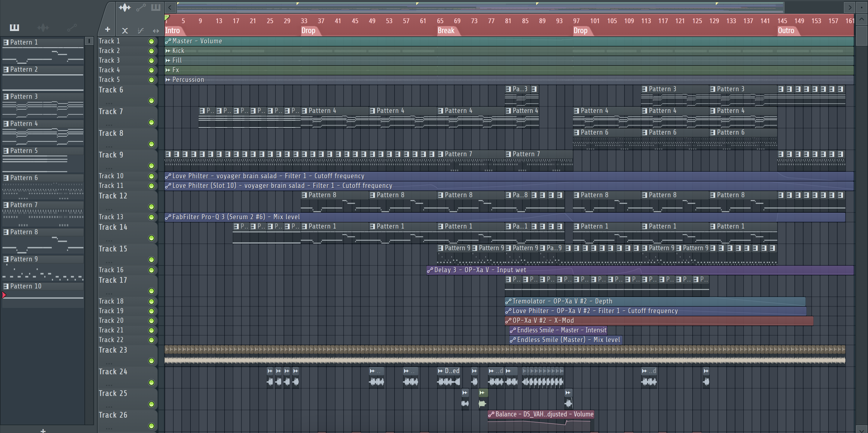Select the Track 23 header
The image size is (868, 433).
point(127,355)
